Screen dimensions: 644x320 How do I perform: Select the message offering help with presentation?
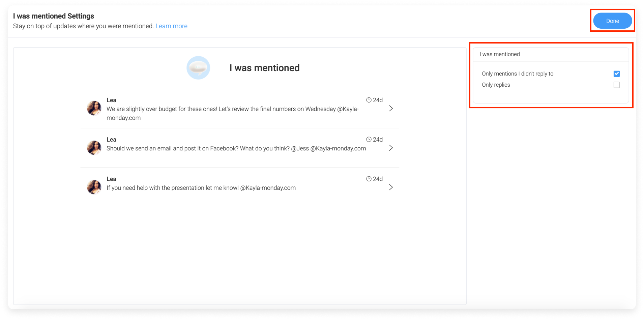[x=201, y=188]
